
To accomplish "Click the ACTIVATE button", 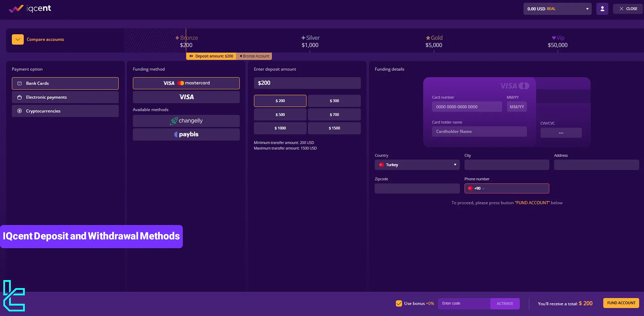I will pos(505,304).
